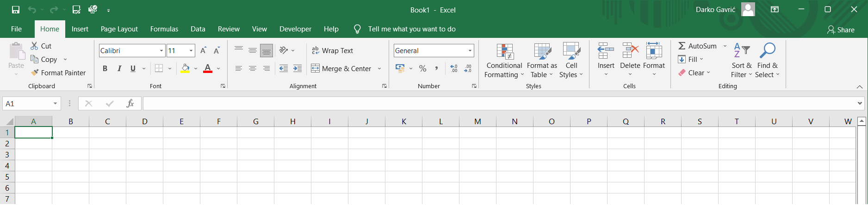This screenshot has width=868, height=205.
Task: Switch to the Insert ribbon tab
Action: click(80, 29)
